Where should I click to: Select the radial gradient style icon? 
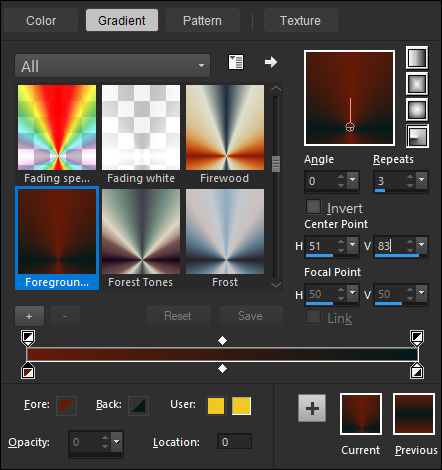pyautogui.click(x=417, y=136)
